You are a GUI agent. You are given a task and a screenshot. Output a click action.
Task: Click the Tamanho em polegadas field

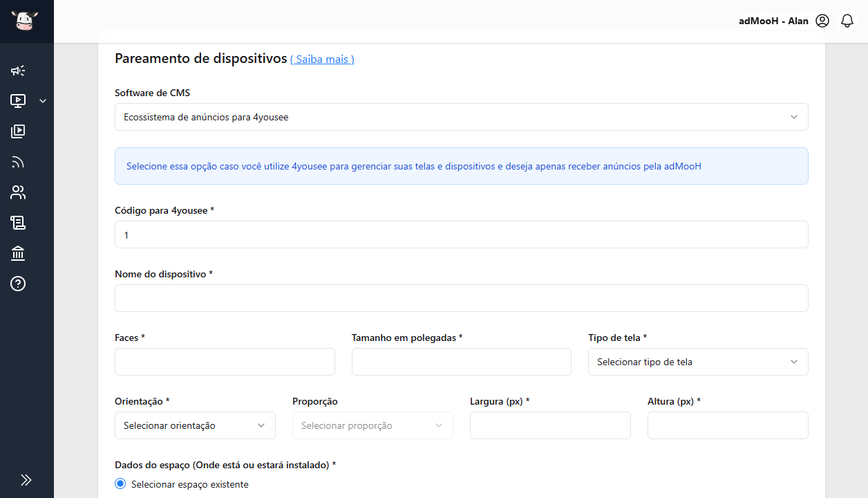[x=462, y=362]
